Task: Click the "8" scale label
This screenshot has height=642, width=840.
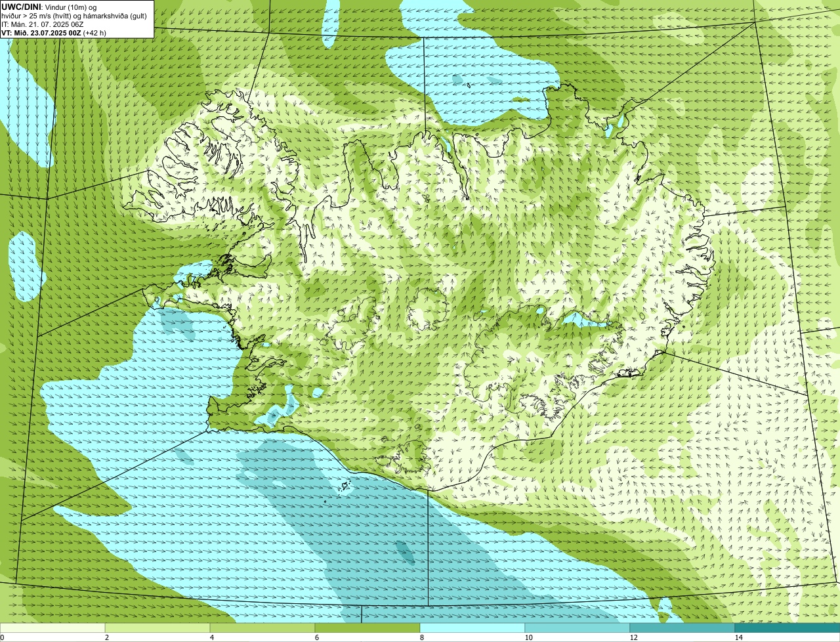Action: (x=422, y=637)
